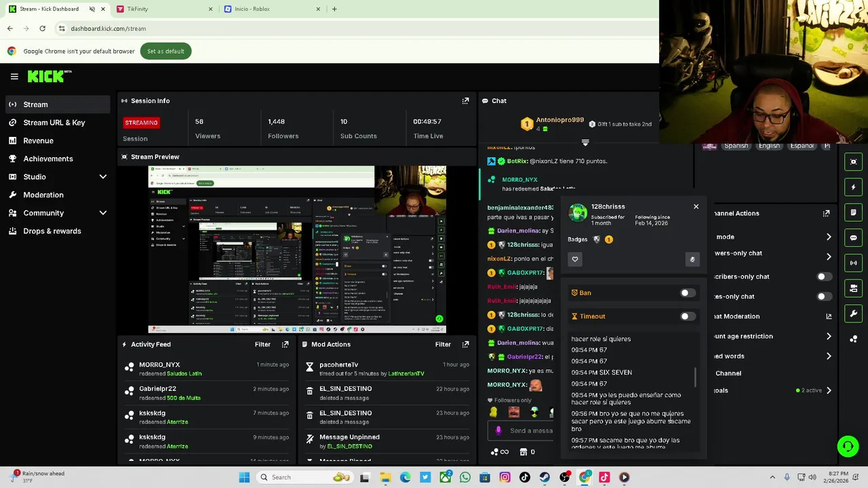Pop out the Channel Actions panel
Image resolution: width=868 pixels, height=488 pixels.
(x=826, y=213)
